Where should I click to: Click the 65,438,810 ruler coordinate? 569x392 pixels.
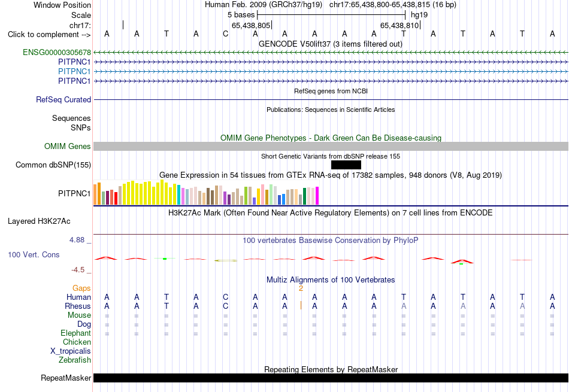click(399, 25)
